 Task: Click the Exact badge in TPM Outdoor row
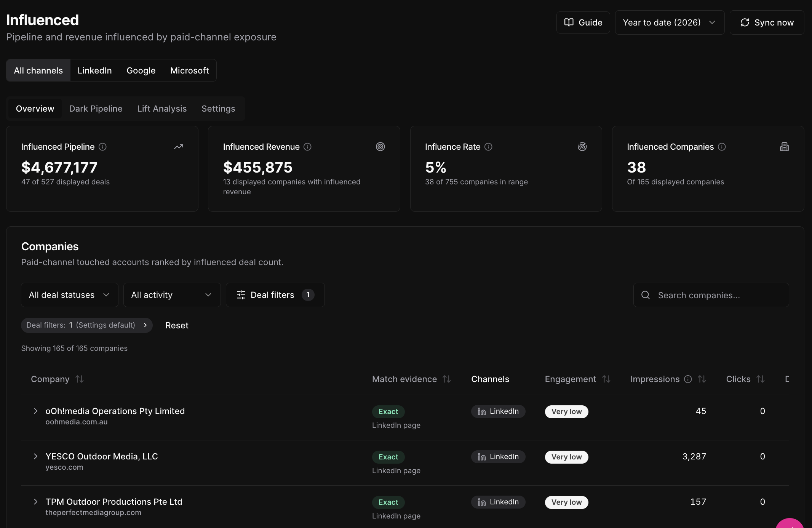click(388, 502)
